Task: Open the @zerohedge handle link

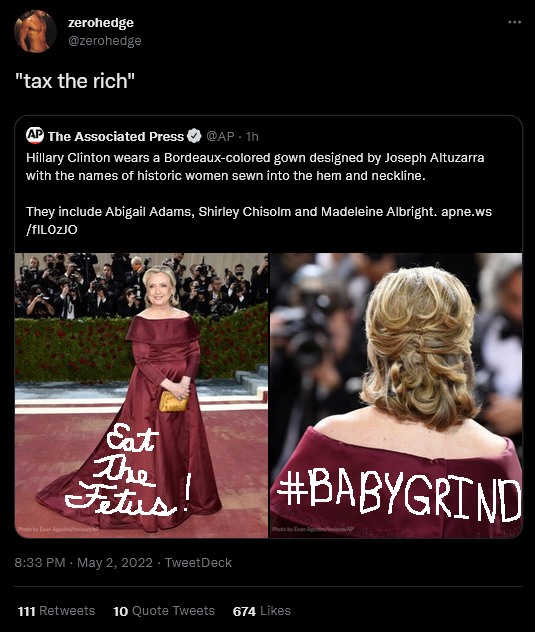Action: click(105, 41)
